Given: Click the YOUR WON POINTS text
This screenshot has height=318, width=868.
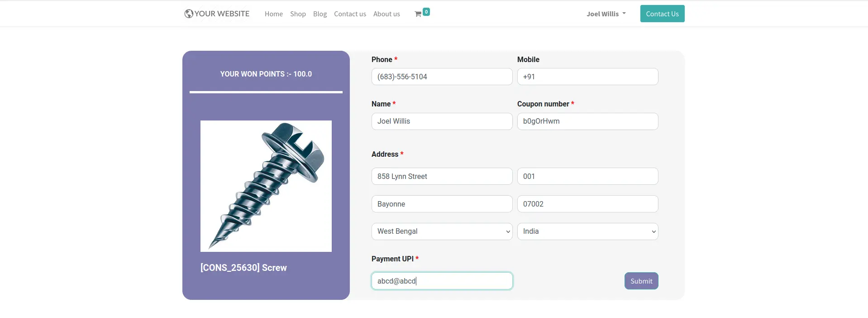Looking at the screenshot, I should click(266, 74).
